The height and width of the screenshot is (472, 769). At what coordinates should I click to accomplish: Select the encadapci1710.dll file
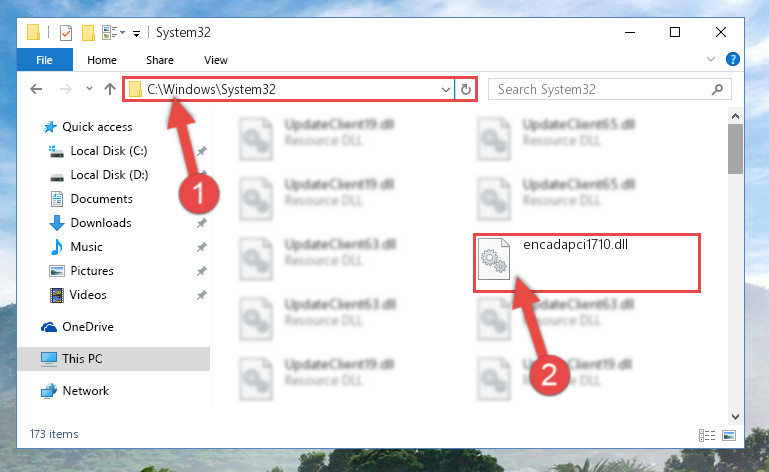click(587, 263)
